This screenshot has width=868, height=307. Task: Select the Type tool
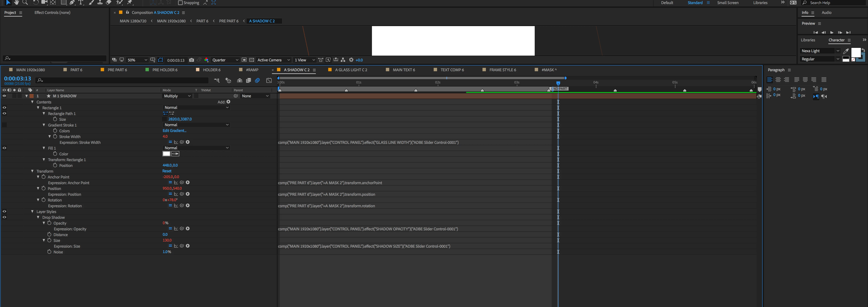pyautogui.click(x=81, y=2)
